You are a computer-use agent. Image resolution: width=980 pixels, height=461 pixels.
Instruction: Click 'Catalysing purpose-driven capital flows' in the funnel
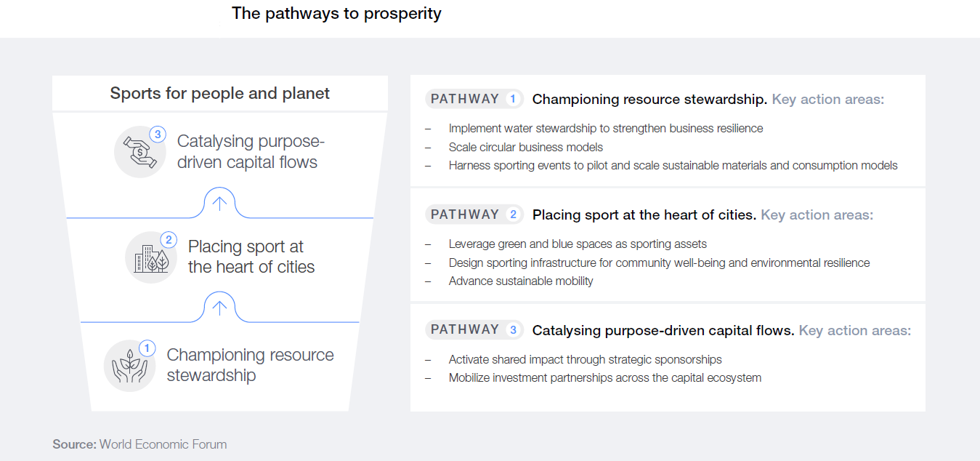[x=251, y=151]
